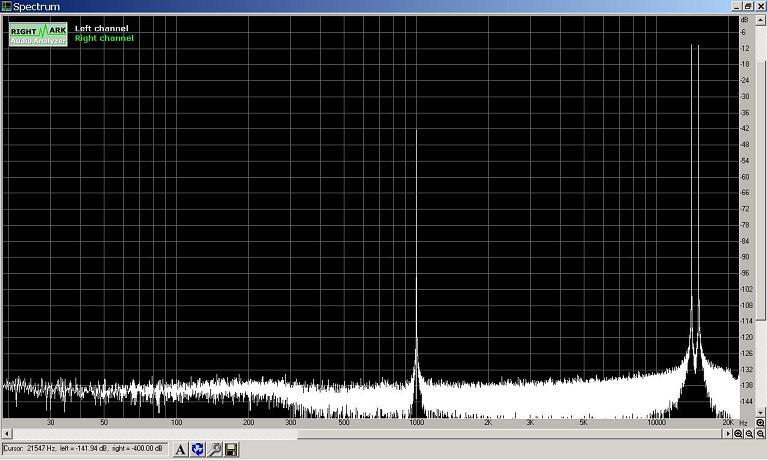Click the zoom-in magnifier beside the horizontal scrollbar

pyautogui.click(x=738, y=434)
